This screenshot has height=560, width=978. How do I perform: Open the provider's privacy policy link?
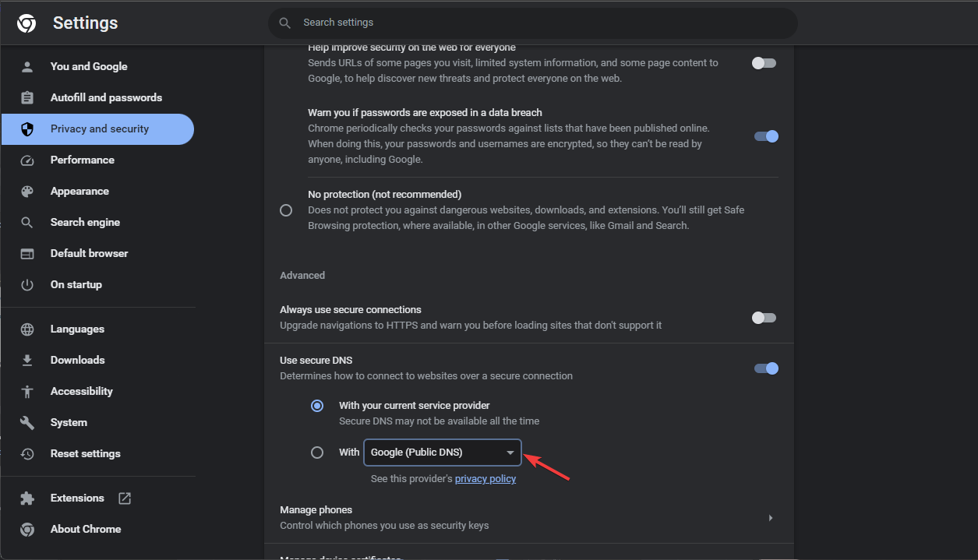click(485, 479)
